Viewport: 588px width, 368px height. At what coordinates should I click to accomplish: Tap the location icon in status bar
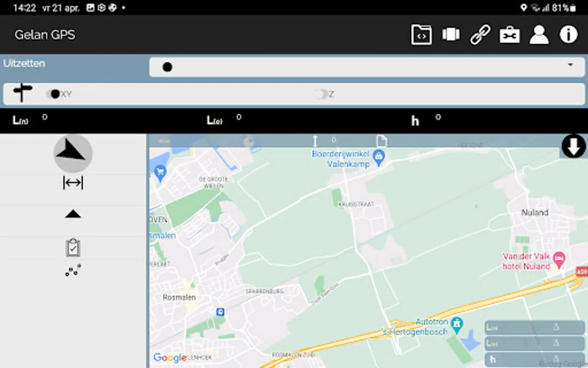click(523, 7)
